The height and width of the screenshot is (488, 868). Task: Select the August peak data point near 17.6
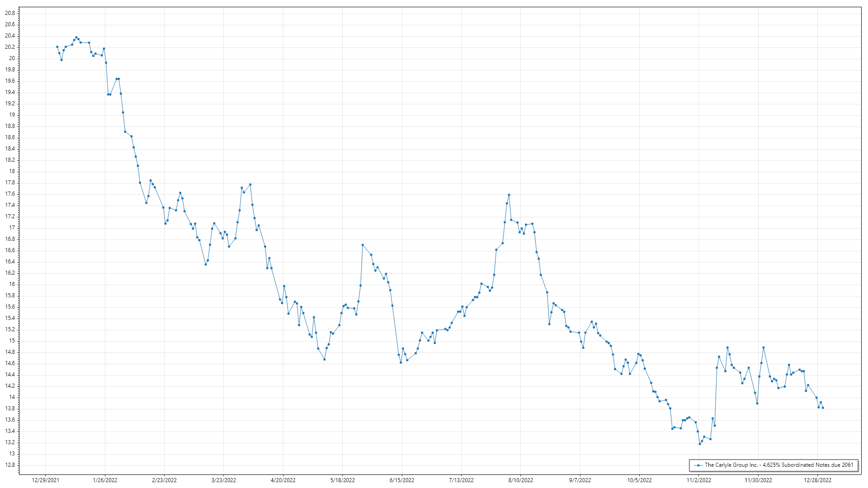[509, 195]
